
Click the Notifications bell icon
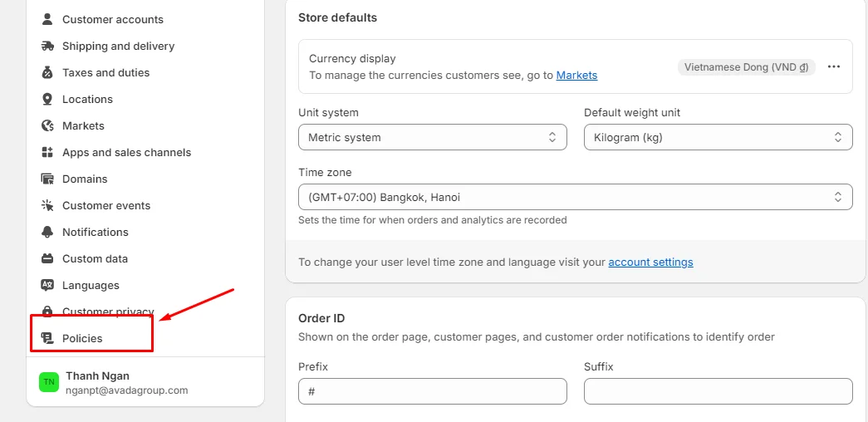[x=47, y=232]
